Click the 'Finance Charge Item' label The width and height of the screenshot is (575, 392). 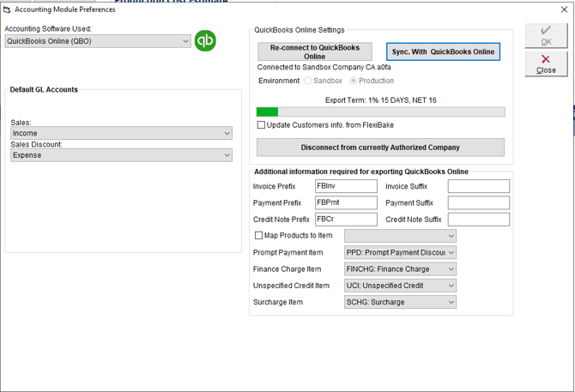coord(287,268)
